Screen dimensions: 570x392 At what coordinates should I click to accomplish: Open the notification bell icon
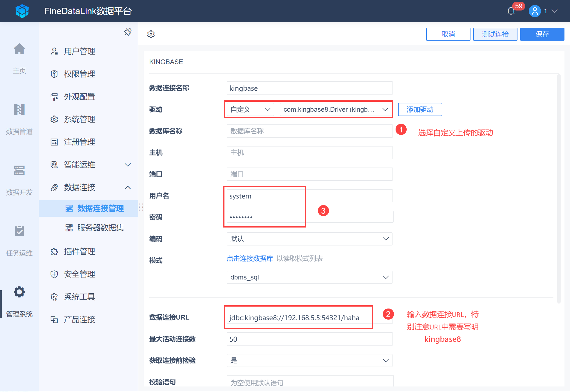point(511,11)
